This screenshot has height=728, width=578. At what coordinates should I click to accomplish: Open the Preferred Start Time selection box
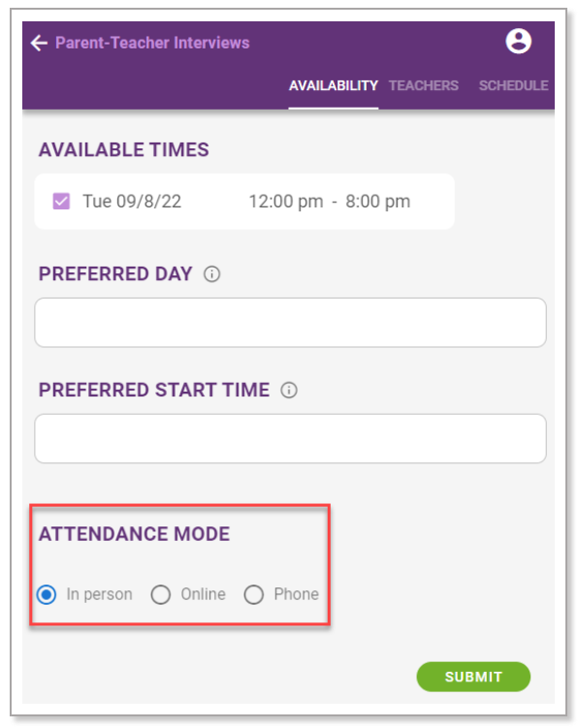290,439
